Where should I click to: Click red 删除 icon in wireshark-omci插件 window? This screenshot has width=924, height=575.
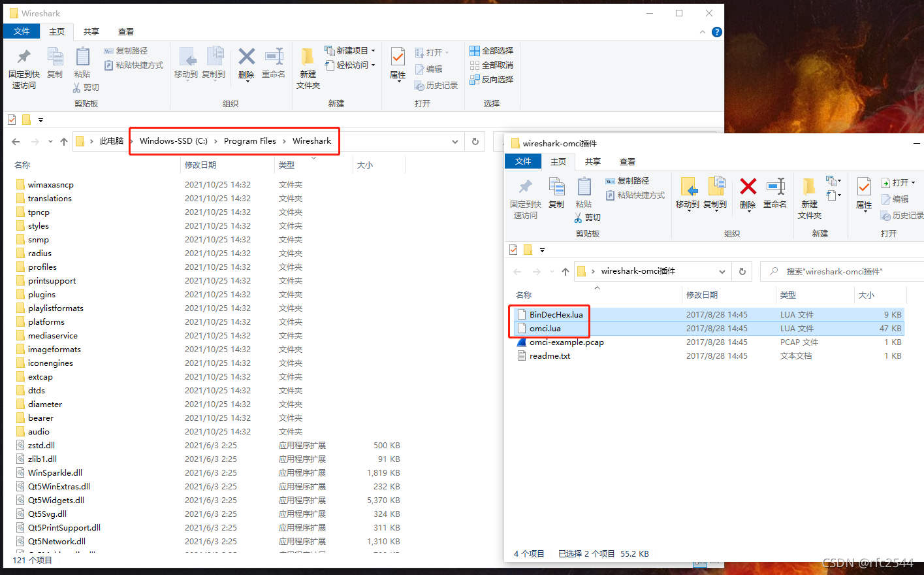coord(748,187)
